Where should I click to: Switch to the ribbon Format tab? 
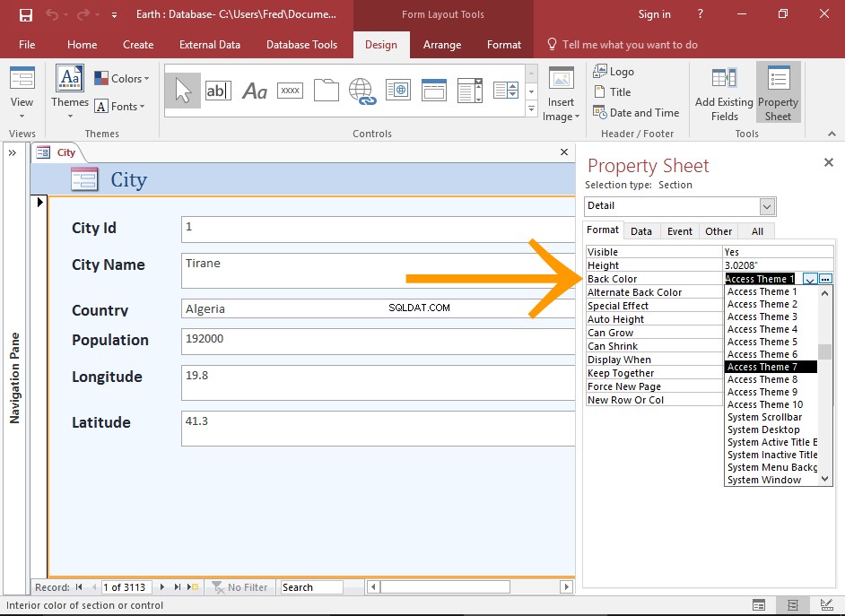(504, 45)
